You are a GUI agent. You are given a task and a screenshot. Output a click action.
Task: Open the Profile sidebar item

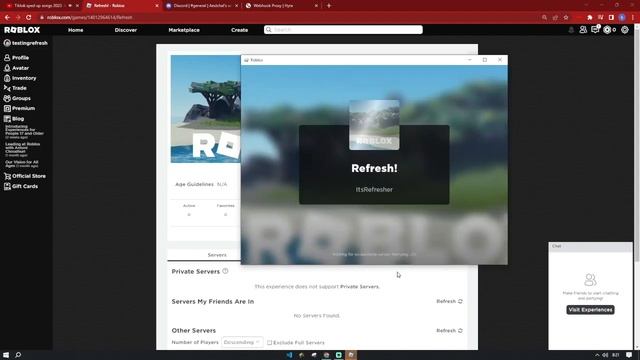(16, 58)
